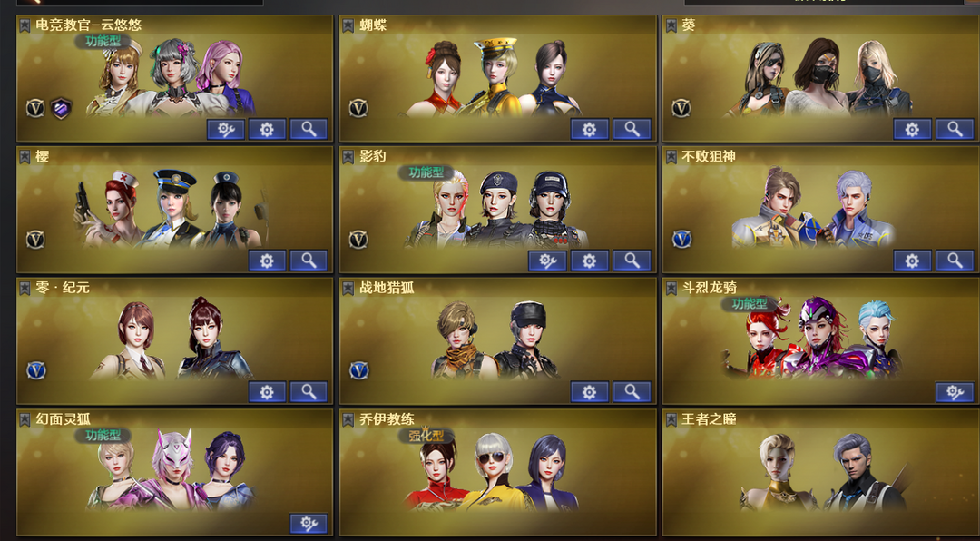Click the gear settings icon on 蝴蝶 card
The height and width of the screenshot is (541, 980).
(590, 130)
